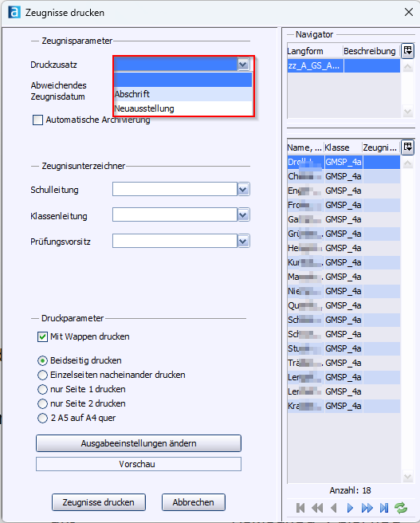Go to next record blue arrow
Viewport: 420px width, 523px height.
pos(350,508)
